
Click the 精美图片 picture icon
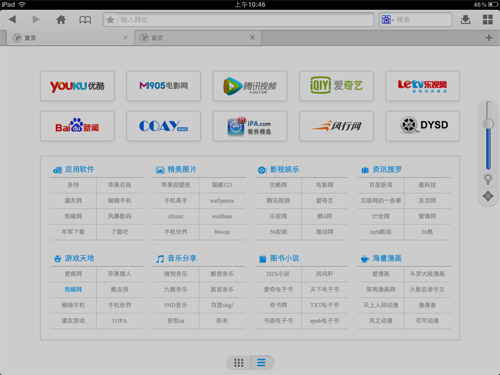160,170
